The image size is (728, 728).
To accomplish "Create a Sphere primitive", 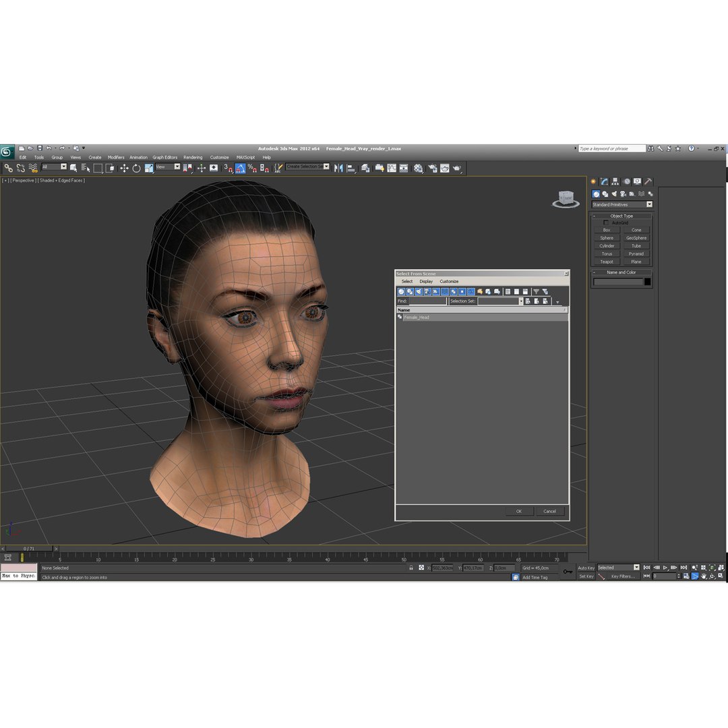I will (x=607, y=238).
